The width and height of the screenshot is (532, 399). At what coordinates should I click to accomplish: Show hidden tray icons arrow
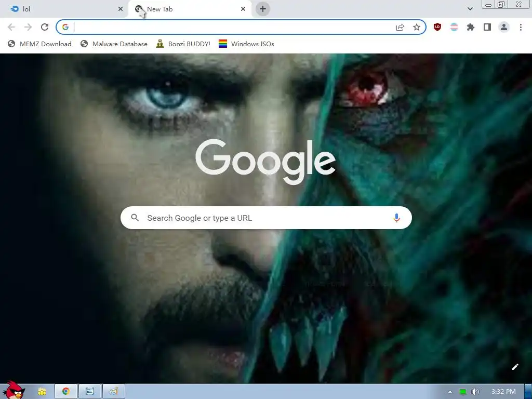pyautogui.click(x=450, y=392)
